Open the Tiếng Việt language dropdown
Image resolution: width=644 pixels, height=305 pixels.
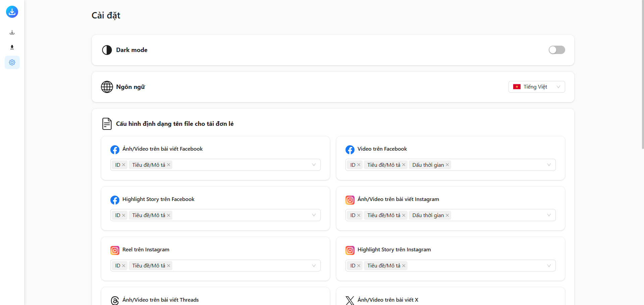pos(537,87)
